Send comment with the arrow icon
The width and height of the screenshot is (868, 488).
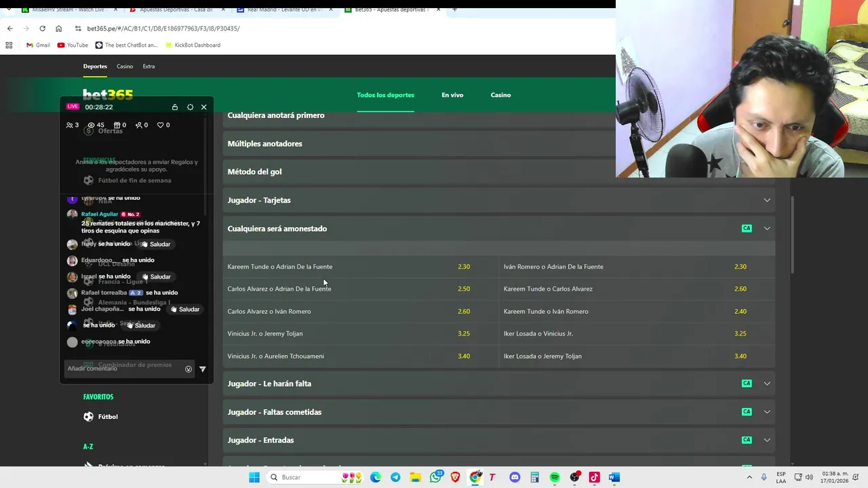(x=202, y=369)
